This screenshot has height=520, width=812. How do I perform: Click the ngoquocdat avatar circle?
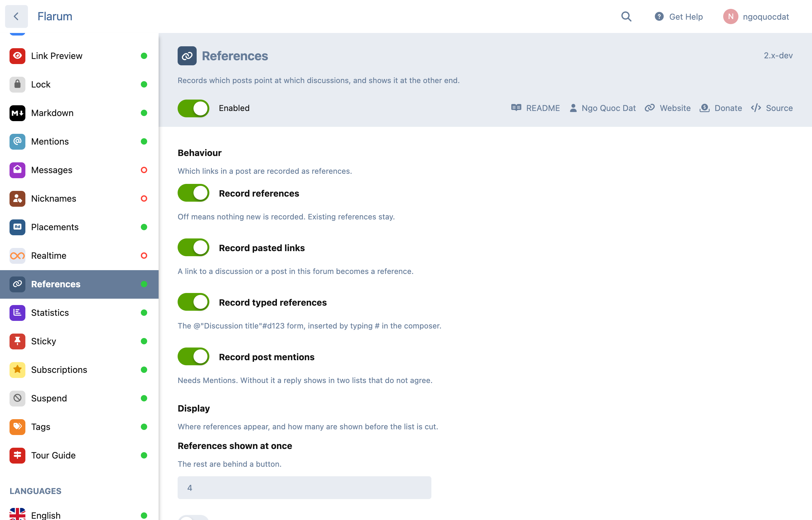(x=730, y=16)
